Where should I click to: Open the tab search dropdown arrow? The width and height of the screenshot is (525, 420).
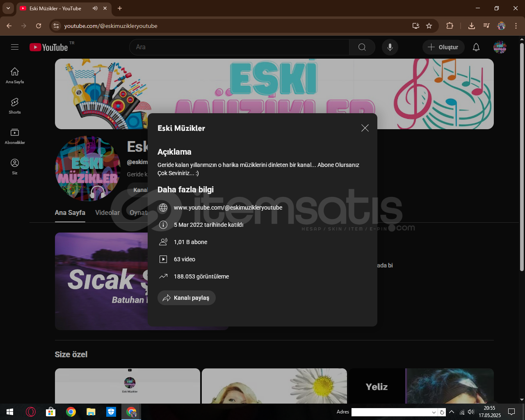pyautogui.click(x=8, y=8)
